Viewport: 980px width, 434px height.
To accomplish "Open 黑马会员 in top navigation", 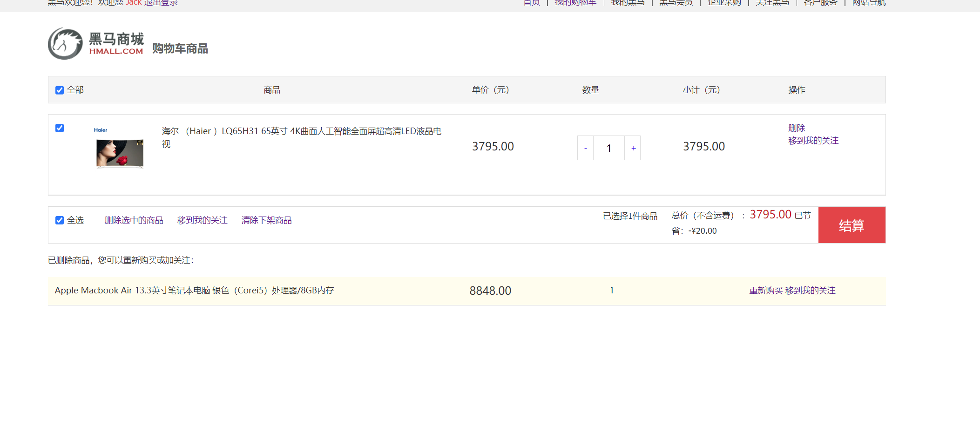I will (x=676, y=3).
